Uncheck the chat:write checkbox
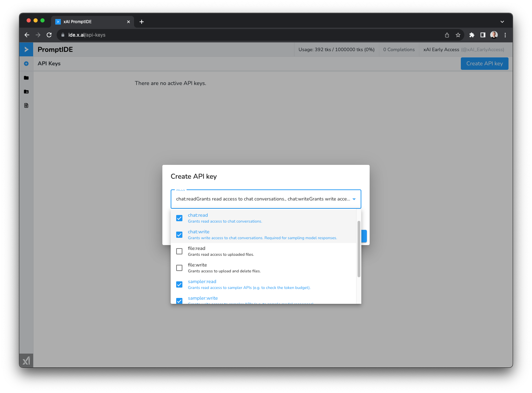This screenshot has height=393, width=532. [x=179, y=235]
